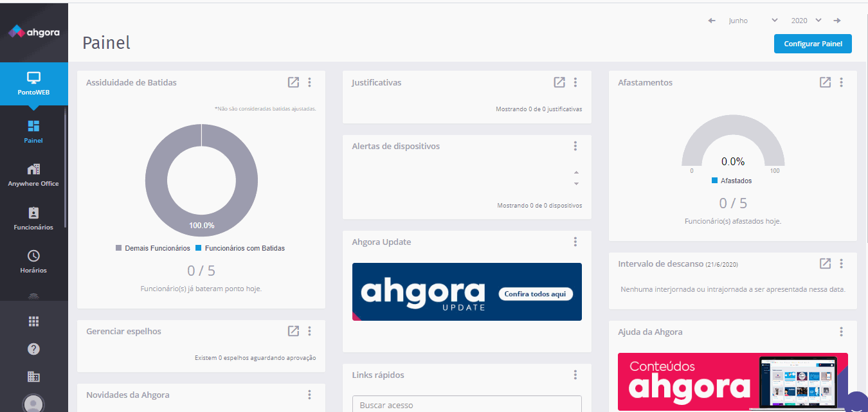
Task: Click the Painel page heading
Action: pos(106,43)
